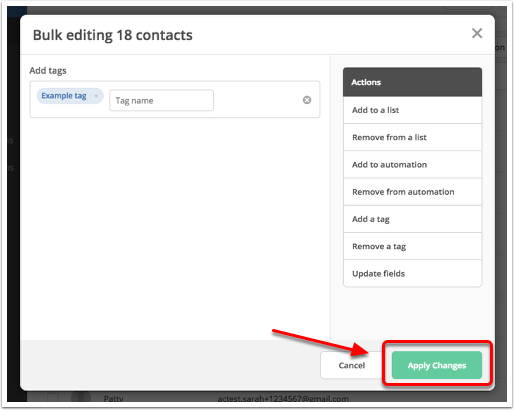
Task: Choose Remove from a list action
Action: [412, 137]
